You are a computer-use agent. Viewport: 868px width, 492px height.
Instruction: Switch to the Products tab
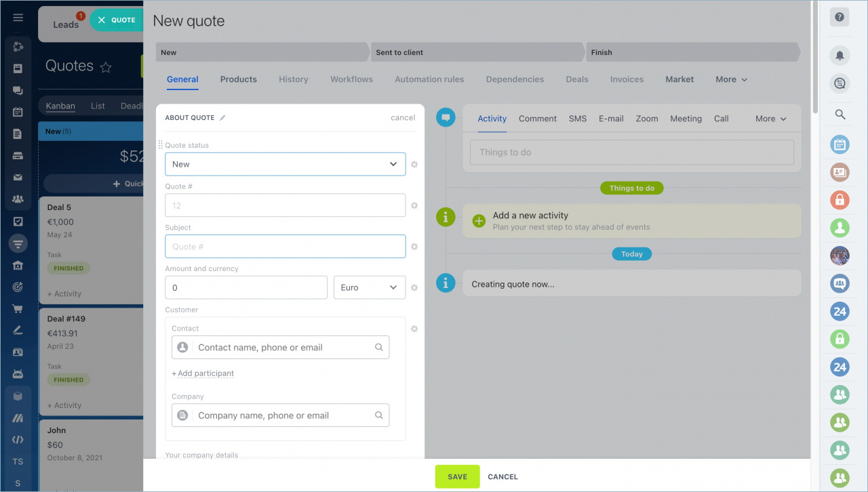[239, 79]
